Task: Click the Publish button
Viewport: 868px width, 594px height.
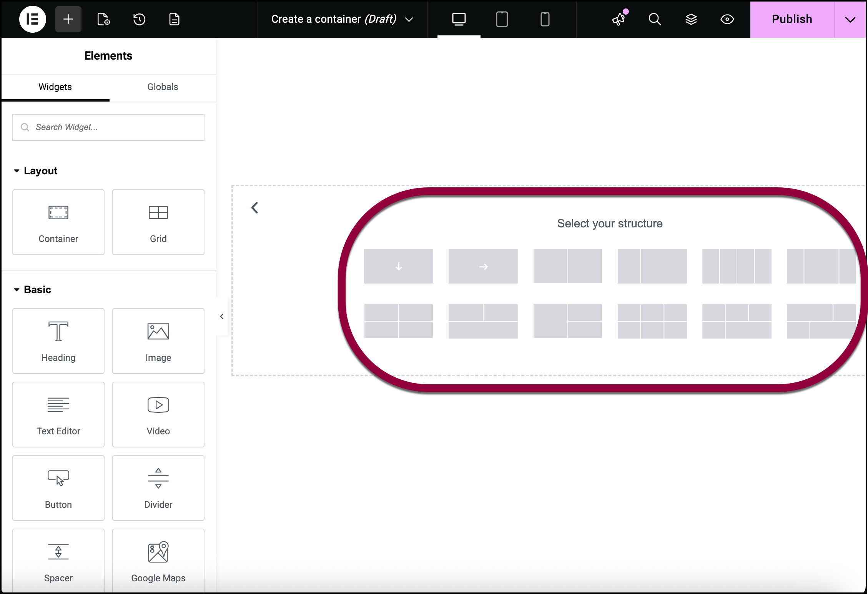Action: point(792,19)
